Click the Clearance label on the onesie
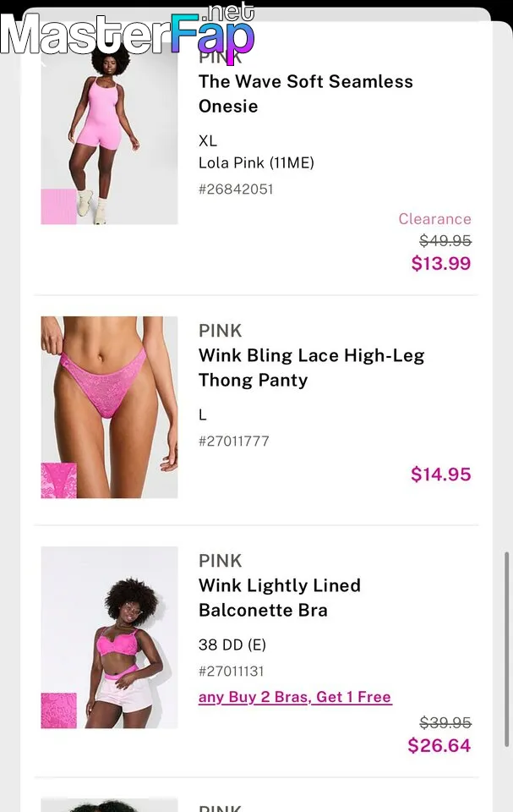 pyautogui.click(x=435, y=219)
